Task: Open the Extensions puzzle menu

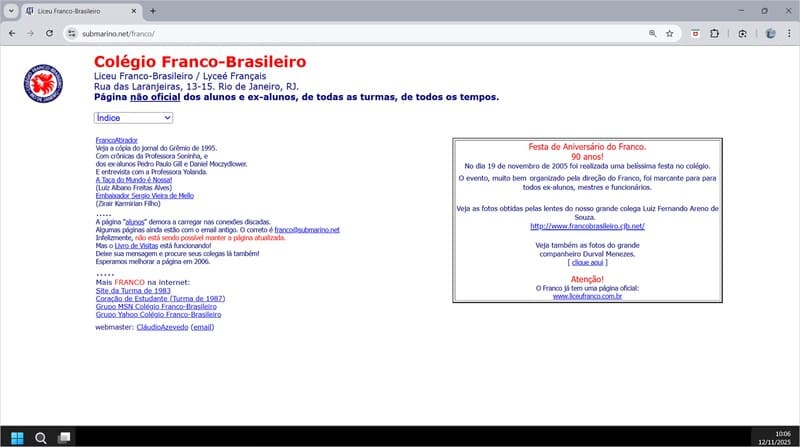Action: [x=714, y=34]
